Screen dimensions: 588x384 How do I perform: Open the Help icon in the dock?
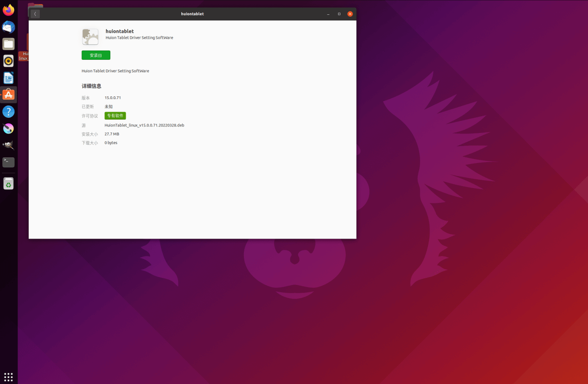pos(8,112)
